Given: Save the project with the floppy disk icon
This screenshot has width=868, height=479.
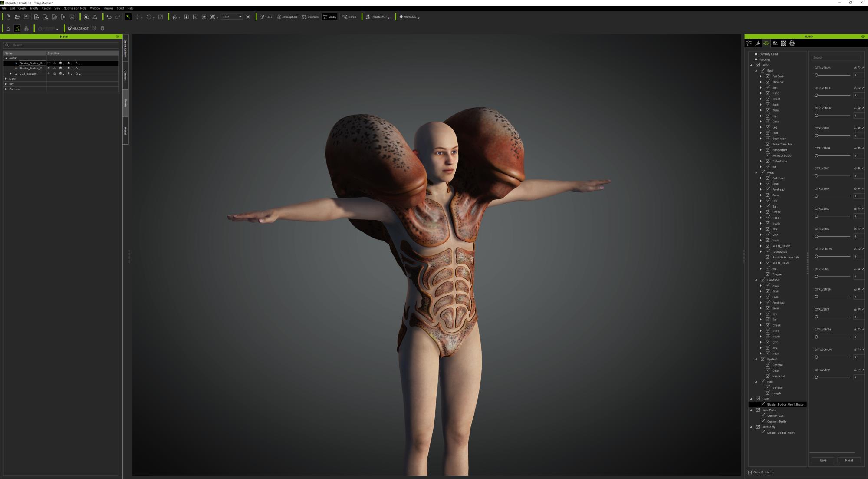Looking at the screenshot, I should [x=26, y=17].
